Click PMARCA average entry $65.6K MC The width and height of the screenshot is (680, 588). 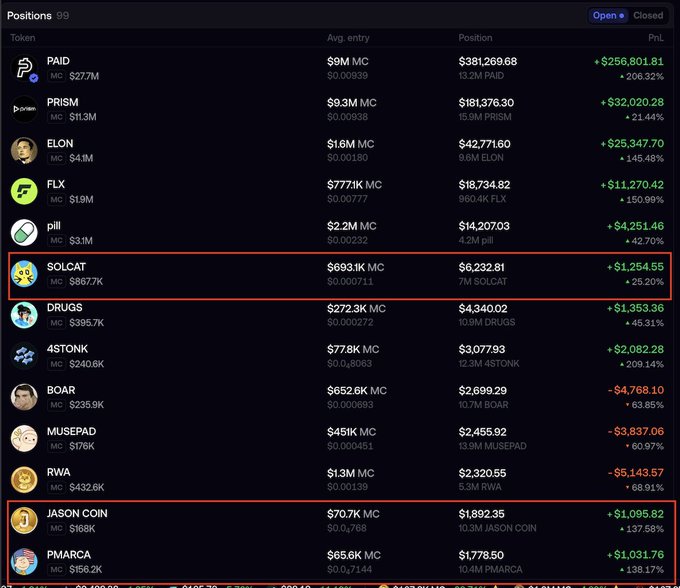(x=354, y=555)
